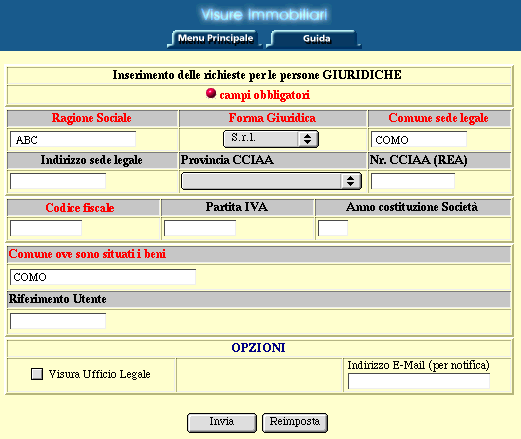521x439 pixels.
Task: Click the red campi obbligatori bullet icon
Action: 211,93
